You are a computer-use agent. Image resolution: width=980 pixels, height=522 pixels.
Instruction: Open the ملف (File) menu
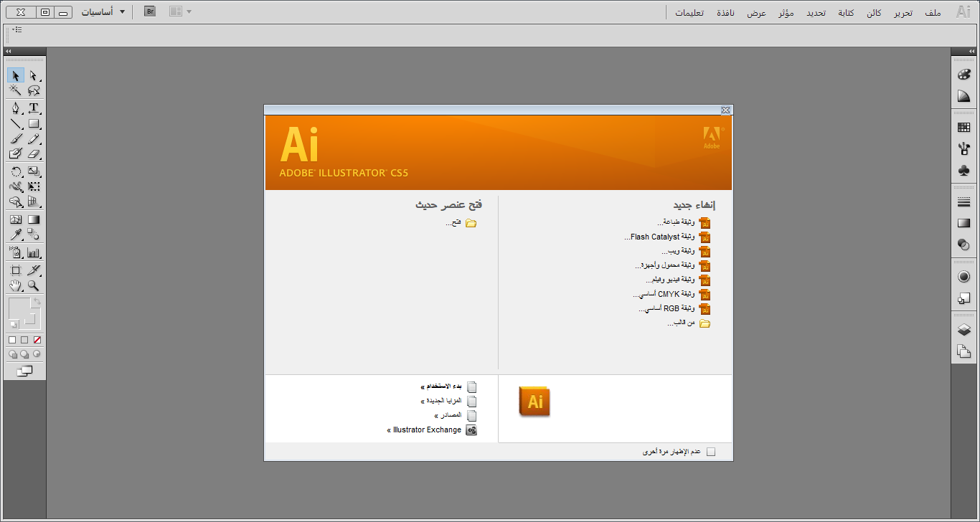tap(933, 13)
